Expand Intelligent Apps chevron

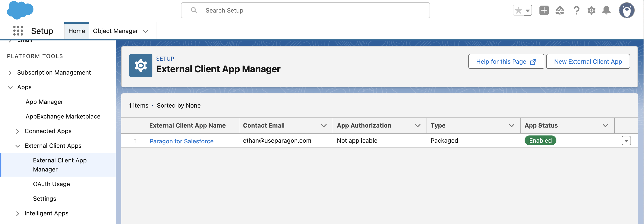tap(17, 214)
